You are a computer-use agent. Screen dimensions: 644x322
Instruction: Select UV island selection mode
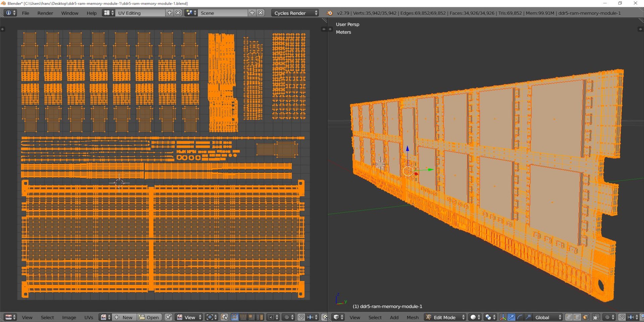click(x=260, y=317)
